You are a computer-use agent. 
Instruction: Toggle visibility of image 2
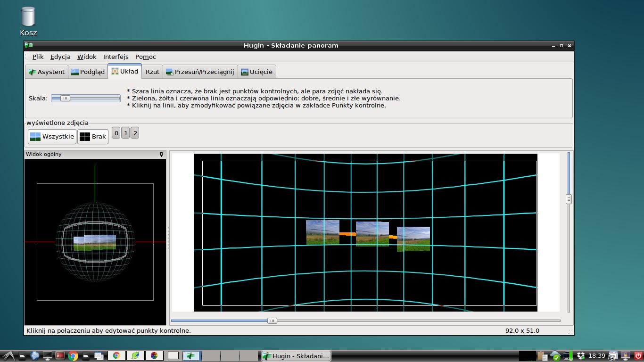(135, 133)
